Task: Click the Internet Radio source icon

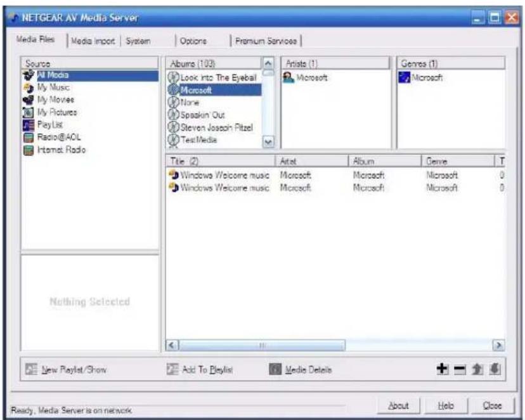Action: pos(29,150)
